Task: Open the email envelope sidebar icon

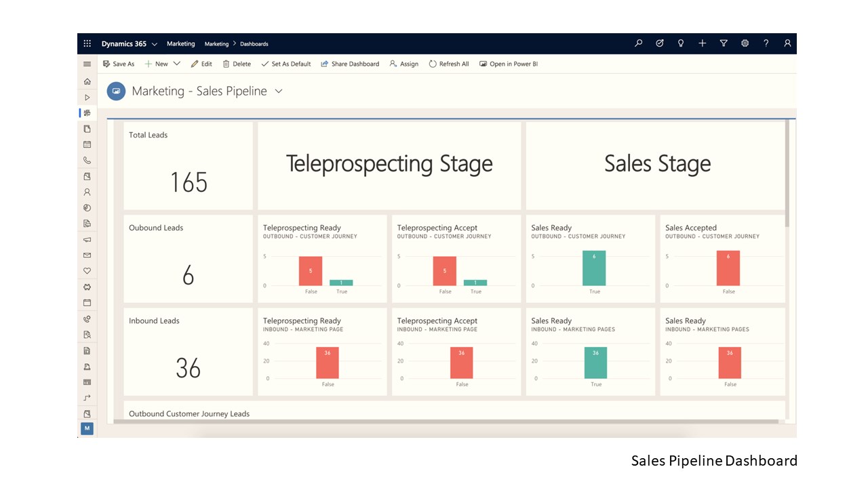Action: [x=87, y=256]
